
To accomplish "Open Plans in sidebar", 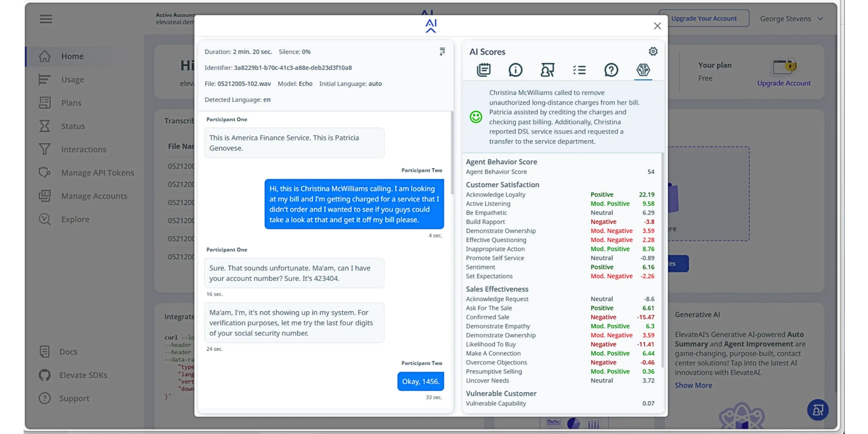I will [71, 103].
